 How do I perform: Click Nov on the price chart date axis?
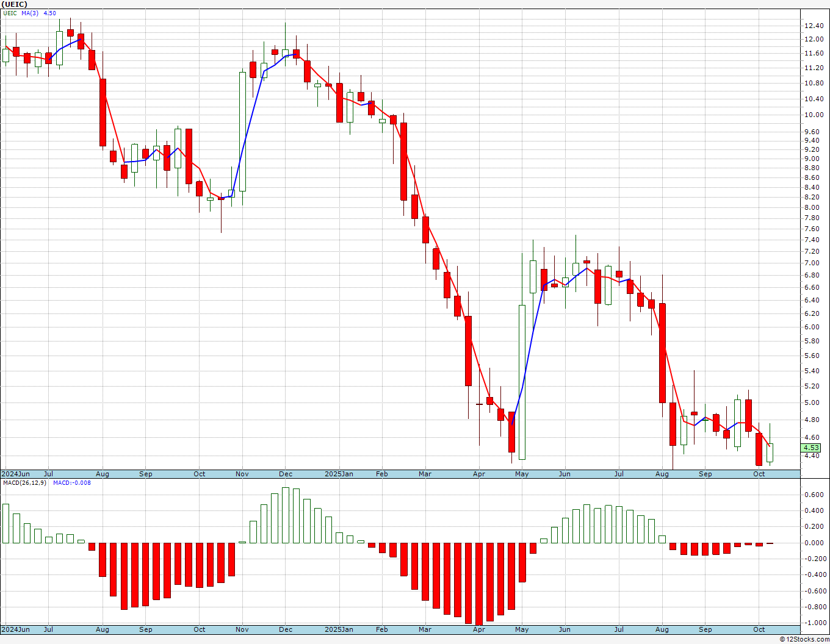[242, 474]
